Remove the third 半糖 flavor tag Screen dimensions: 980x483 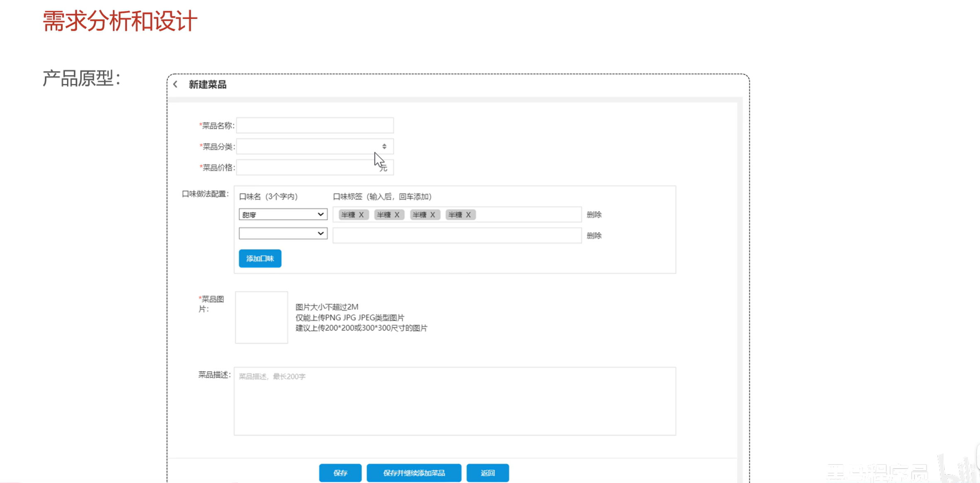(x=432, y=215)
